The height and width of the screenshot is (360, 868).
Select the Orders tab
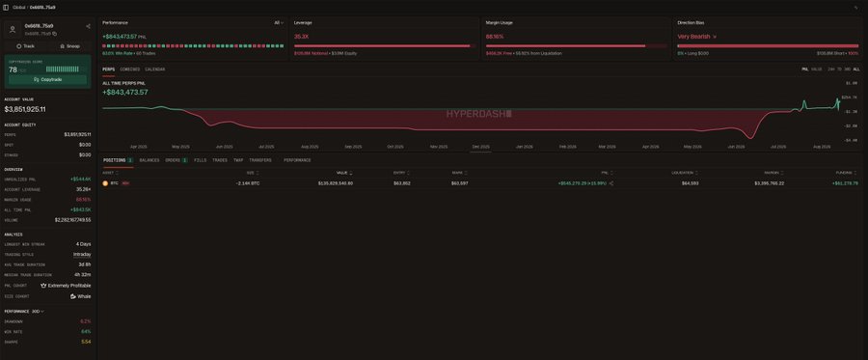tap(176, 160)
